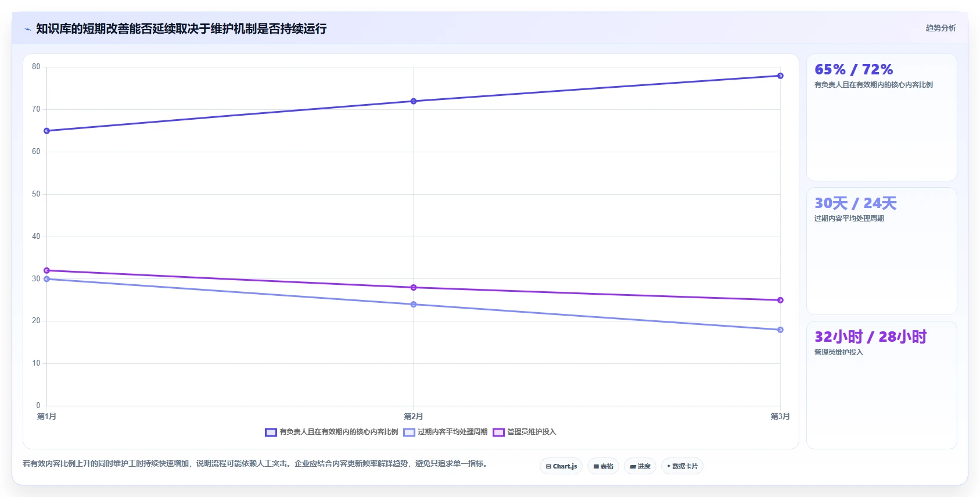Click the 第3月 point on the top line
Screen dimensions: 980x497
coord(780,76)
